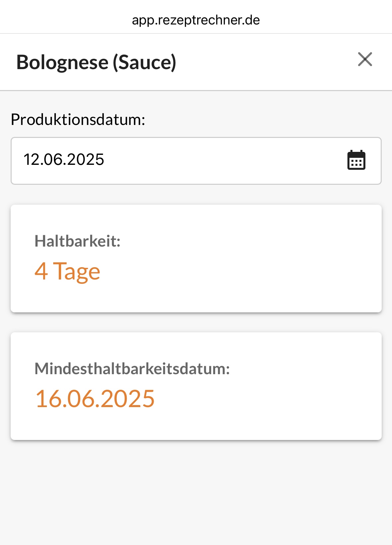392x545 pixels.
Task: Tap the app.rezeptrechner.de address bar
Action: (x=196, y=20)
